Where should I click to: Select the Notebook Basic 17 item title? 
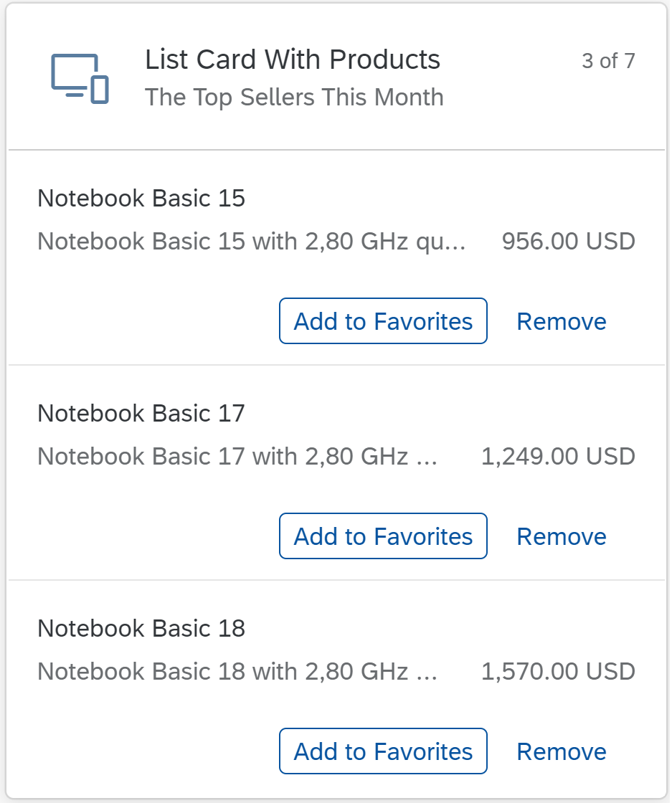(141, 413)
